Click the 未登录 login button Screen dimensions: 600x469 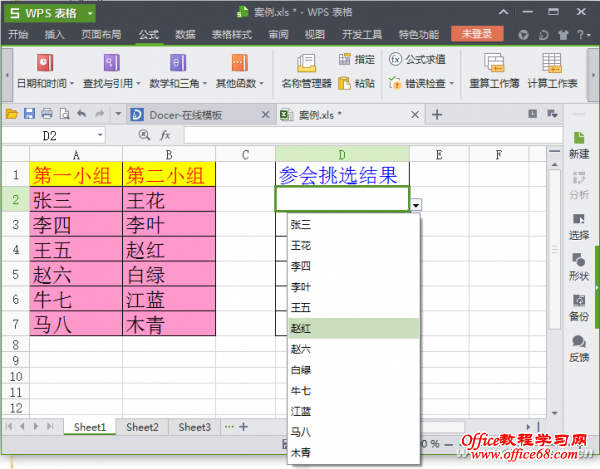(476, 33)
